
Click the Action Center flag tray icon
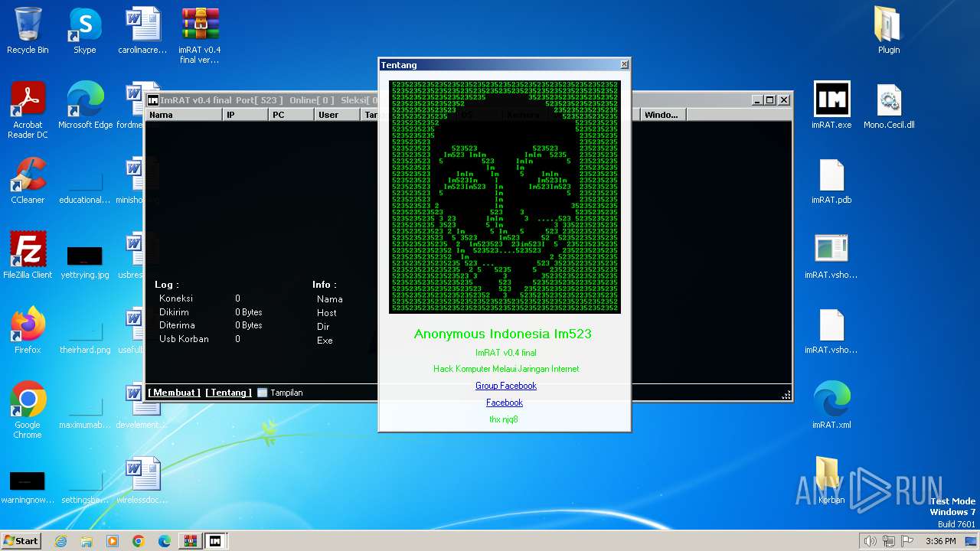point(907,541)
